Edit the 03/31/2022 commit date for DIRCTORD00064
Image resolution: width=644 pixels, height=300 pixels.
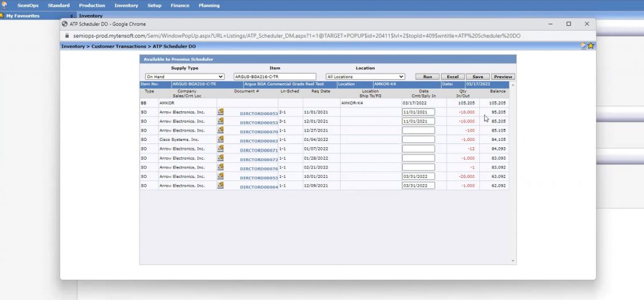[418, 186]
